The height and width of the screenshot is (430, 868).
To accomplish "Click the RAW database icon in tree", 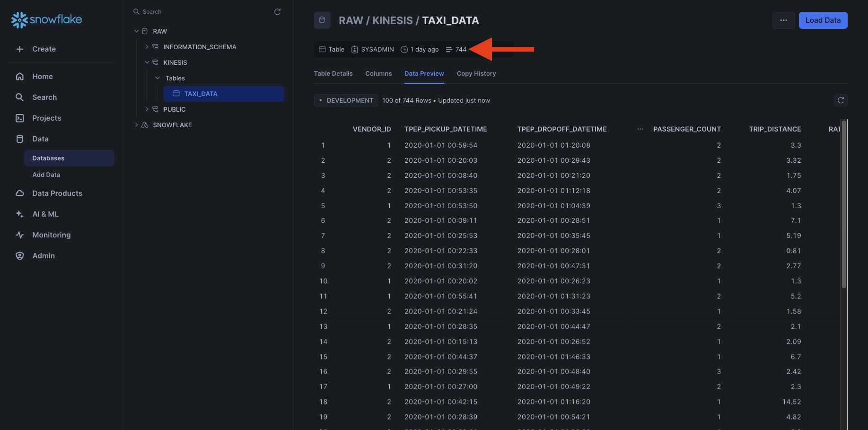I will click(x=145, y=31).
